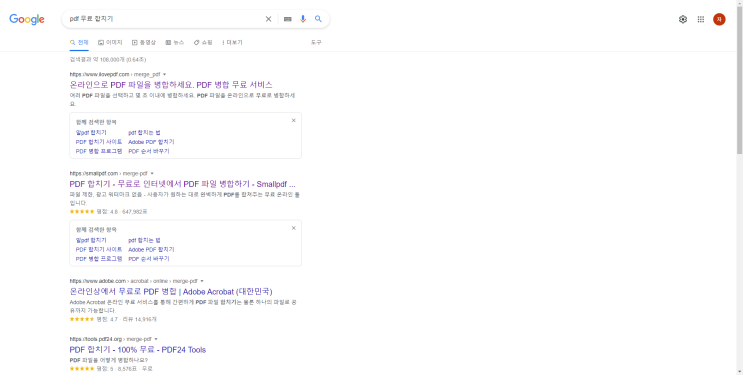
Task: Start a voice search with the microphone
Action: pyautogui.click(x=303, y=19)
